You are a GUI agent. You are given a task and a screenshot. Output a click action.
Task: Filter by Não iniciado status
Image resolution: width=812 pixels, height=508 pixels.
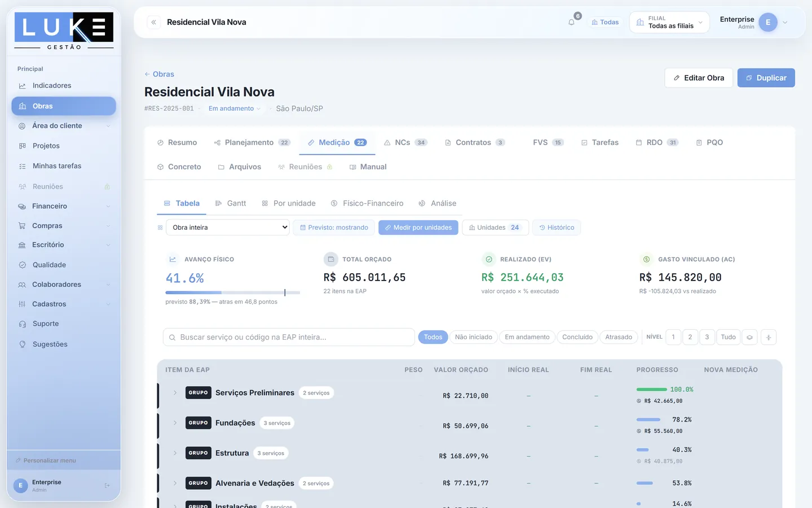click(x=474, y=337)
